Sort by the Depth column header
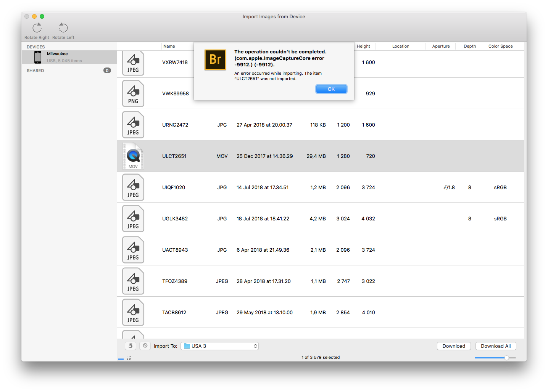 coord(470,46)
